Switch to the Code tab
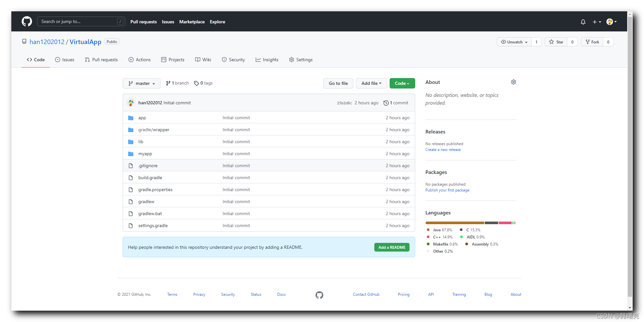The height and width of the screenshot is (322, 644). click(36, 60)
